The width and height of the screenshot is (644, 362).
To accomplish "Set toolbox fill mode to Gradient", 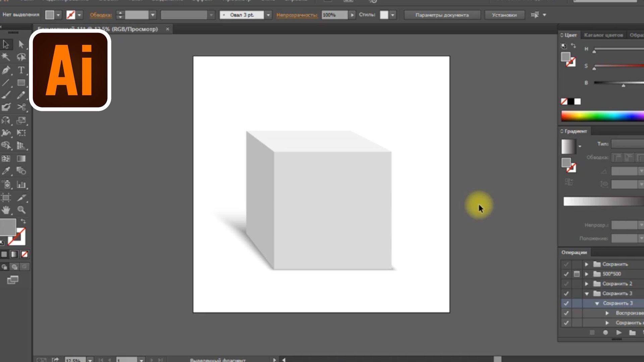I will point(14,254).
